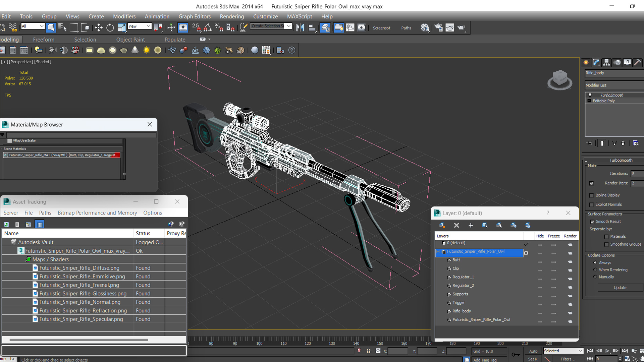This screenshot has height=362, width=644.
Task: Select When Rendering update option
Action: point(595,269)
